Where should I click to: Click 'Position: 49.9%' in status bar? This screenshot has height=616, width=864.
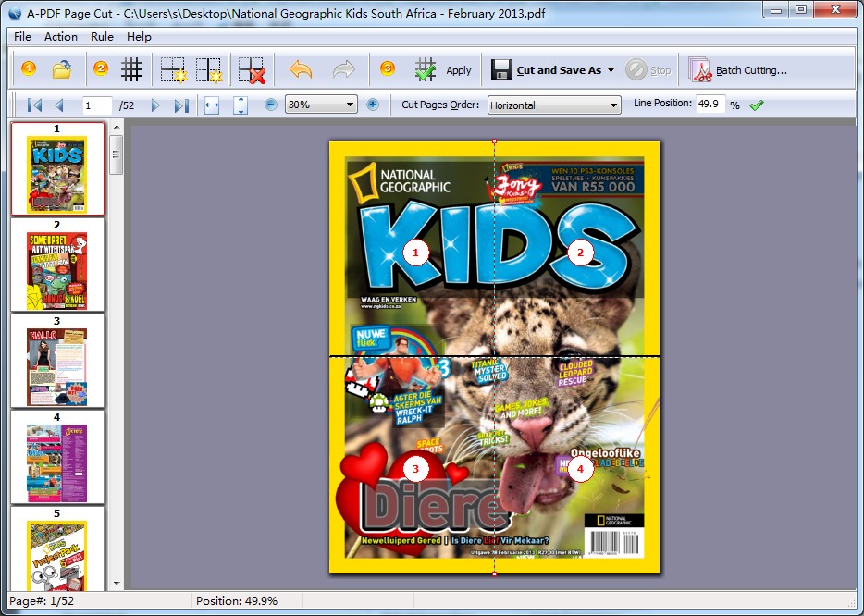click(237, 600)
